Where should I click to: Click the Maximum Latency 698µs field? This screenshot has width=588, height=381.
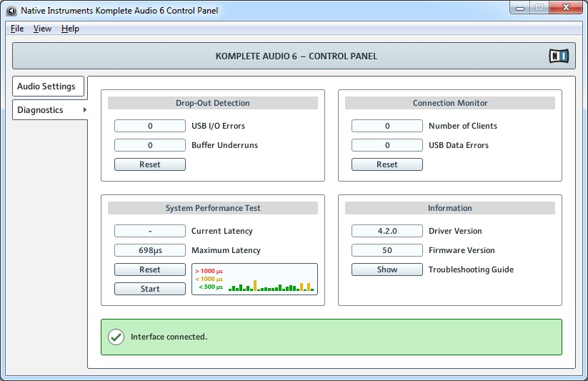(x=150, y=250)
